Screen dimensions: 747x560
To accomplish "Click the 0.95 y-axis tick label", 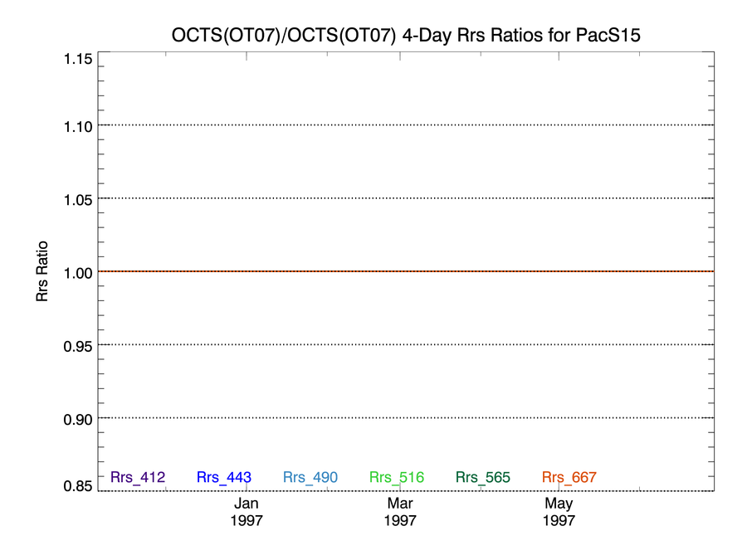I will (x=78, y=346).
